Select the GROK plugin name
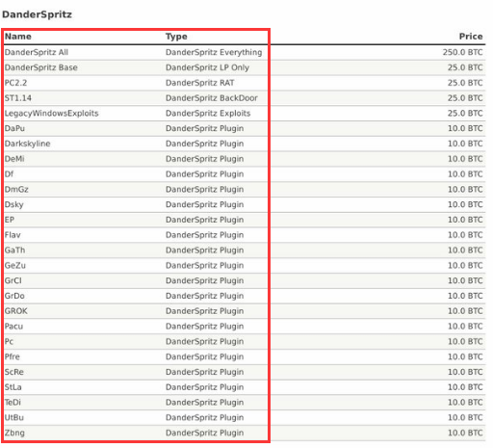 (x=16, y=311)
